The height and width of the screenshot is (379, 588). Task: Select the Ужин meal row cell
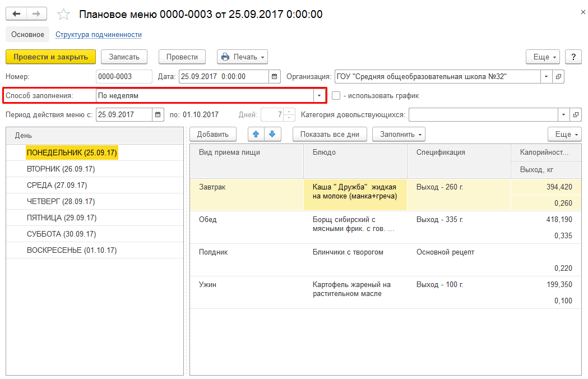pyautogui.click(x=247, y=293)
